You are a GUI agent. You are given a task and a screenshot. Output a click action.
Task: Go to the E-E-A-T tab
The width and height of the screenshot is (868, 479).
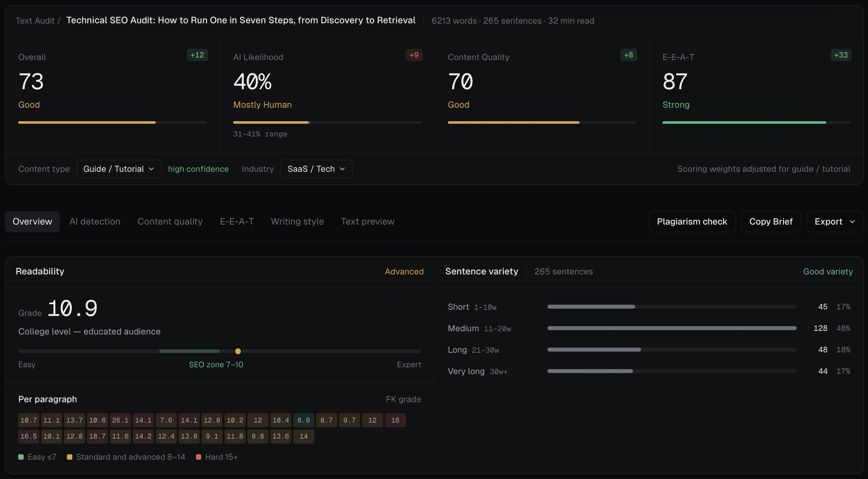[x=237, y=222]
